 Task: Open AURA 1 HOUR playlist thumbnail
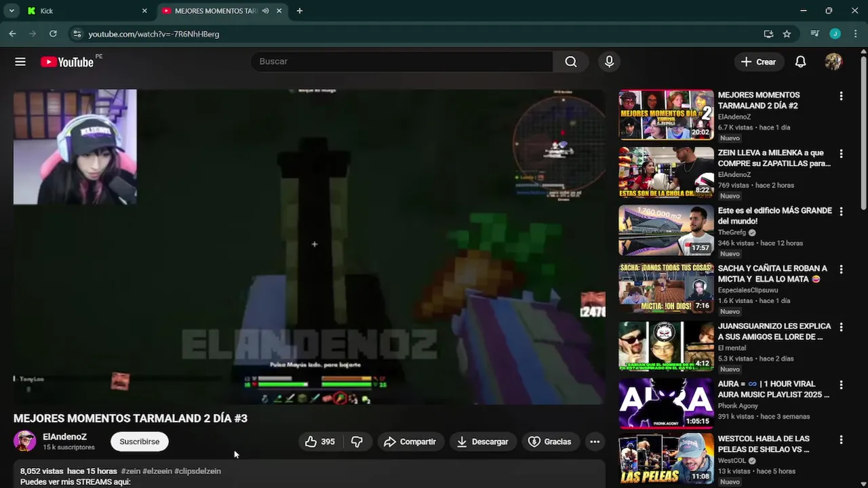pos(666,403)
